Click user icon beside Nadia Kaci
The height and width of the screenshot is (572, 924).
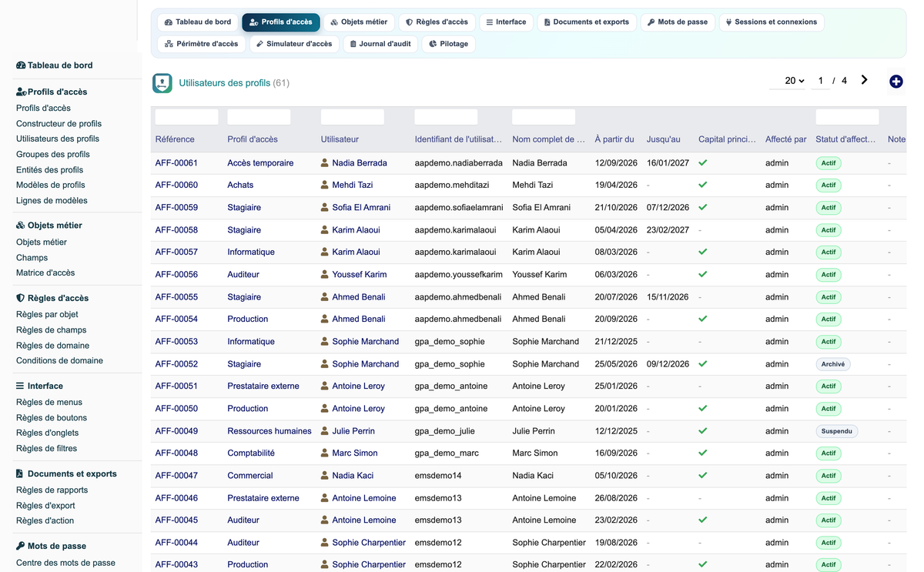coord(325,476)
